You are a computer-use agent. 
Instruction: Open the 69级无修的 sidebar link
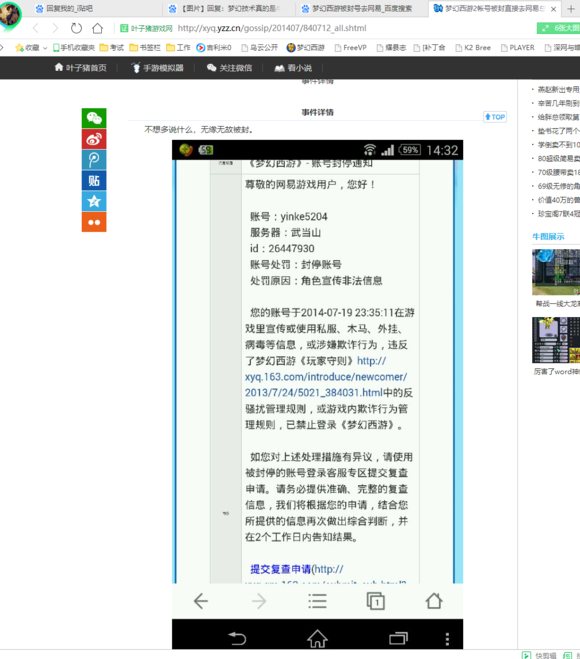click(x=558, y=186)
